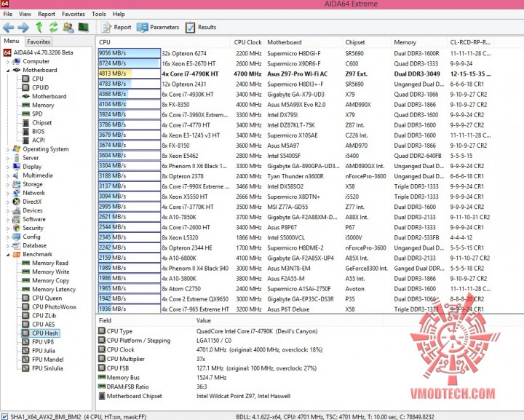Viewport: 524px width, 420px height.
Task: Click the Value column header
Action: 288,320
